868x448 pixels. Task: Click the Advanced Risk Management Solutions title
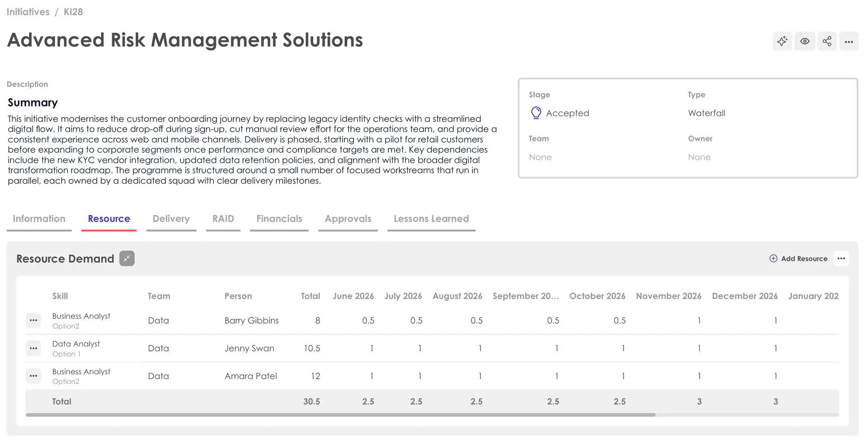[x=185, y=40]
